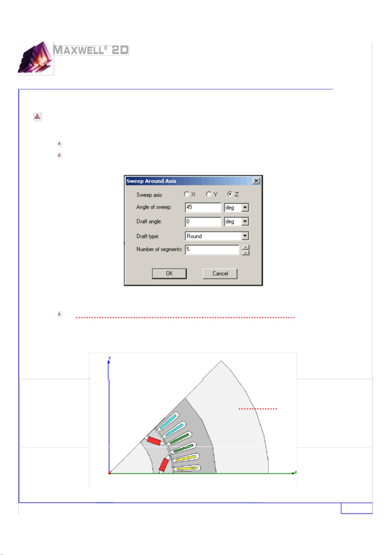
Task: Select X as the sweep axis
Action: pos(186,194)
